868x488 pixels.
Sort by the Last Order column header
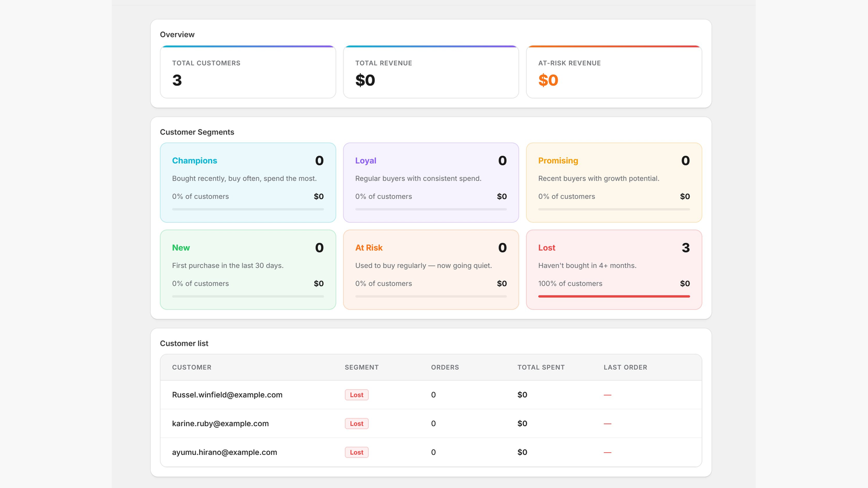click(x=625, y=368)
